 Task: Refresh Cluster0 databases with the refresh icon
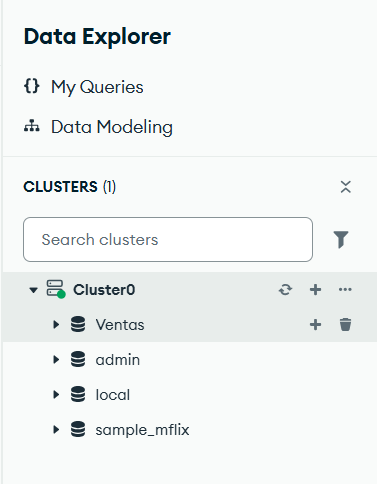285,290
